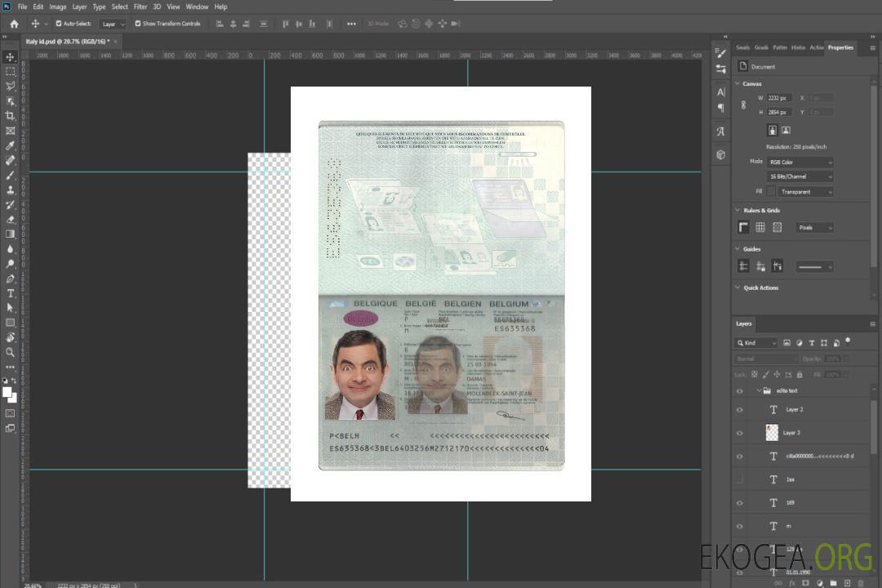Screen dimensions: 882x588
Task: Open the 3D panel cube icon
Action: click(721, 154)
